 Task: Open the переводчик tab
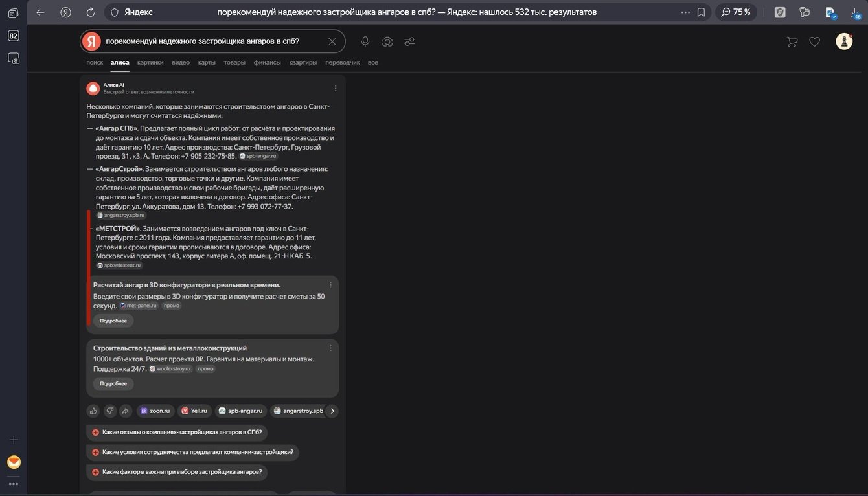click(342, 62)
